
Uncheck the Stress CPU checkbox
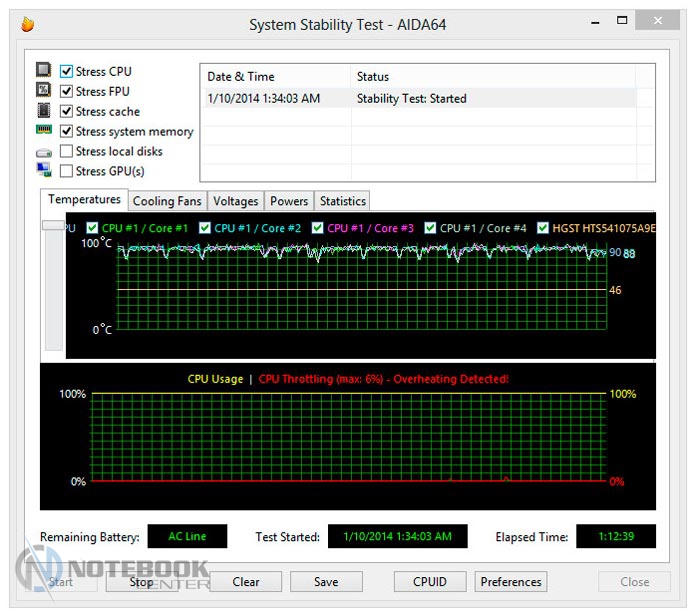pos(67,72)
